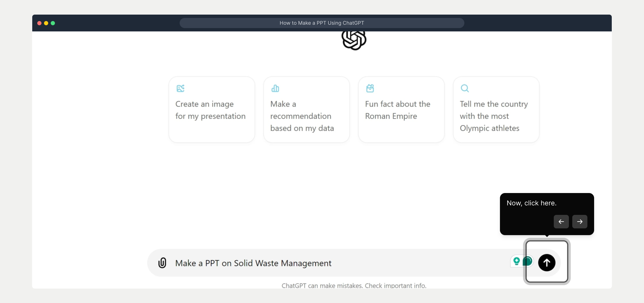This screenshot has height=303, width=644.
Task: Click the ChatGPT logo
Action: (353, 41)
